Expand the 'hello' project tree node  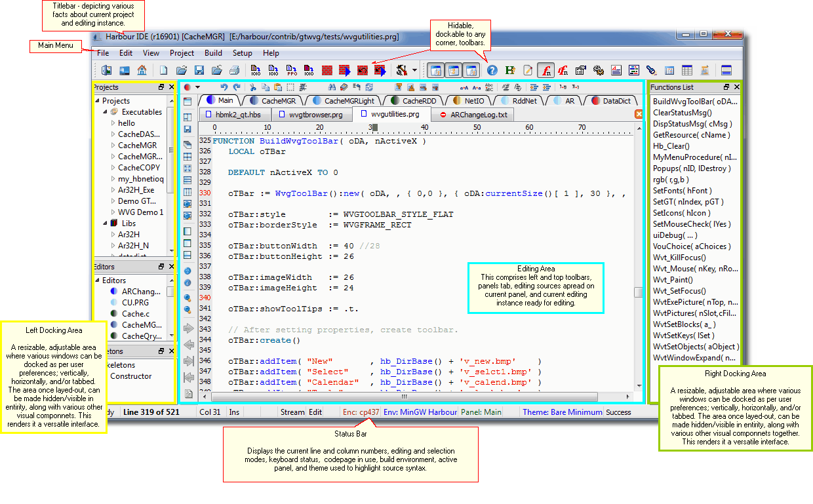113,123
